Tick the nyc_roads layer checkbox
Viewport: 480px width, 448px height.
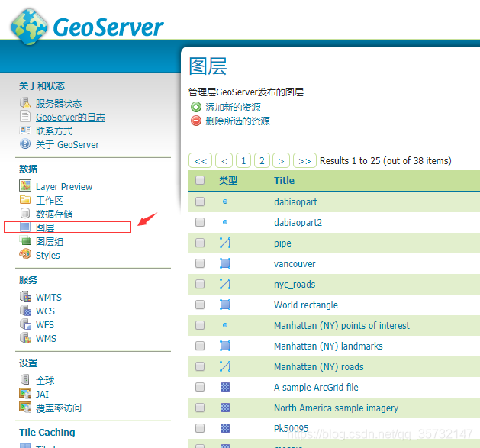(x=200, y=284)
